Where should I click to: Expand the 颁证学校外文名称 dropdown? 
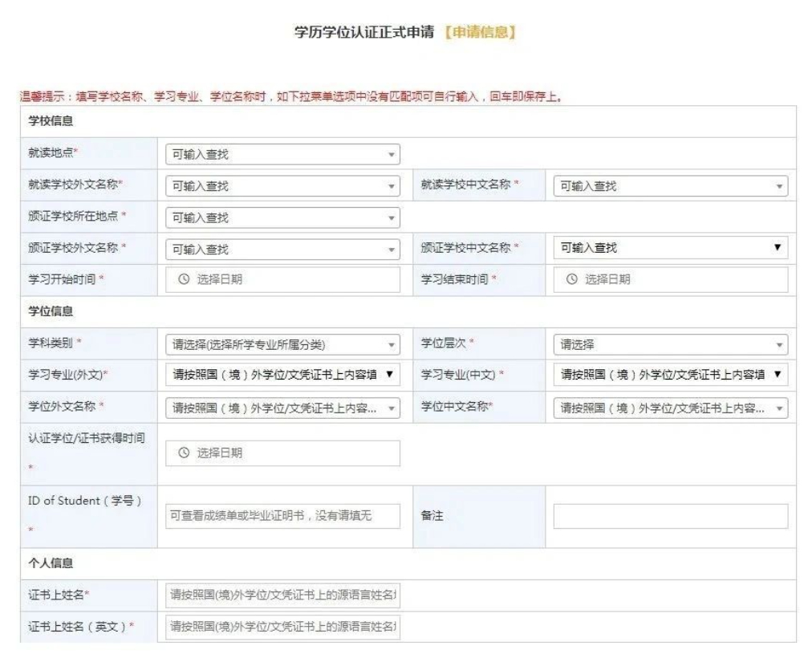(282, 249)
